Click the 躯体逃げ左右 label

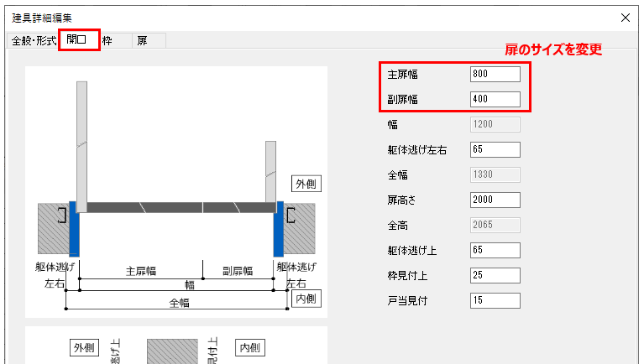[x=416, y=150]
